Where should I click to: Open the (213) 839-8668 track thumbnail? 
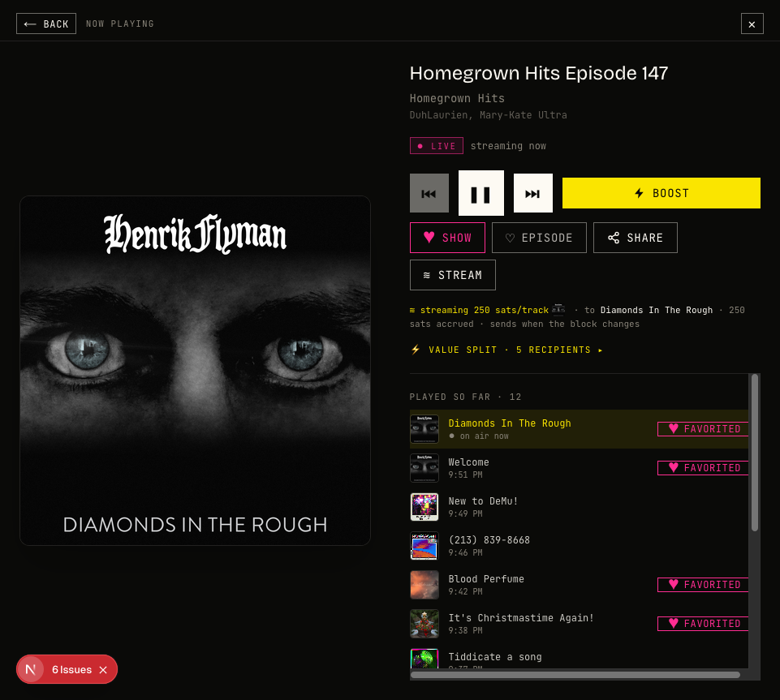coord(424,546)
